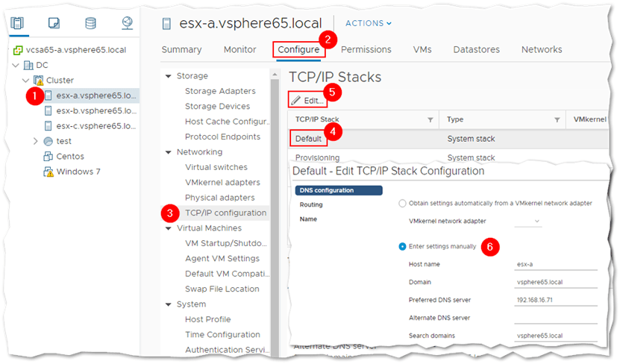Viewport: 620px width, 364px height.
Task: Expand the test resource pool node
Action: click(x=36, y=141)
